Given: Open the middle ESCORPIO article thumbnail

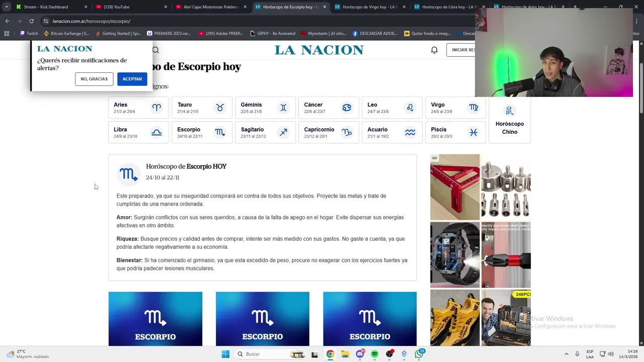Looking at the screenshot, I should point(263,319).
